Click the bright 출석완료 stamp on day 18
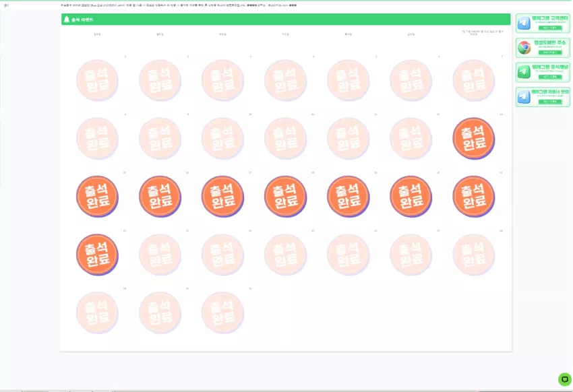573x392 pixels. click(285, 197)
